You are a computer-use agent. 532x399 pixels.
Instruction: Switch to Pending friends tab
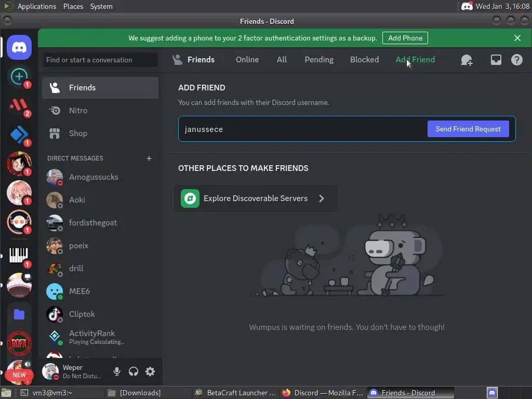click(319, 60)
